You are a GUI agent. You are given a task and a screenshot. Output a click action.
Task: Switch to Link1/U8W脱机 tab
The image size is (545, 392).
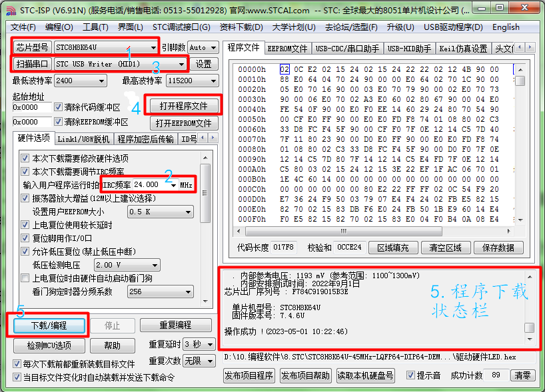pyautogui.click(x=83, y=139)
